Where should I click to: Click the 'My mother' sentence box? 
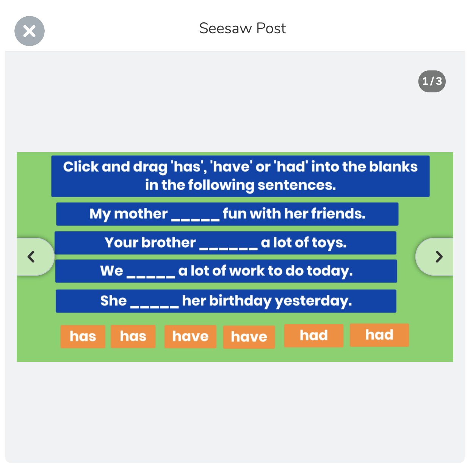[227, 214]
